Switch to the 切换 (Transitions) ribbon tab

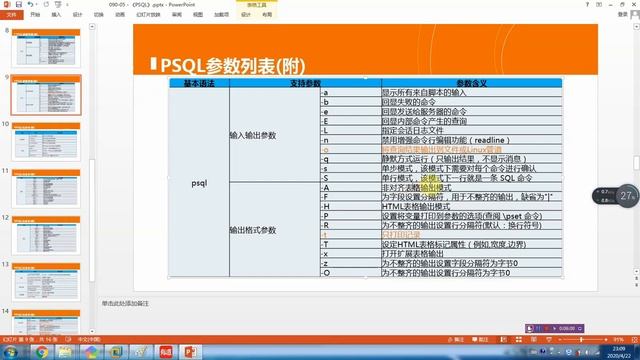coord(99,15)
